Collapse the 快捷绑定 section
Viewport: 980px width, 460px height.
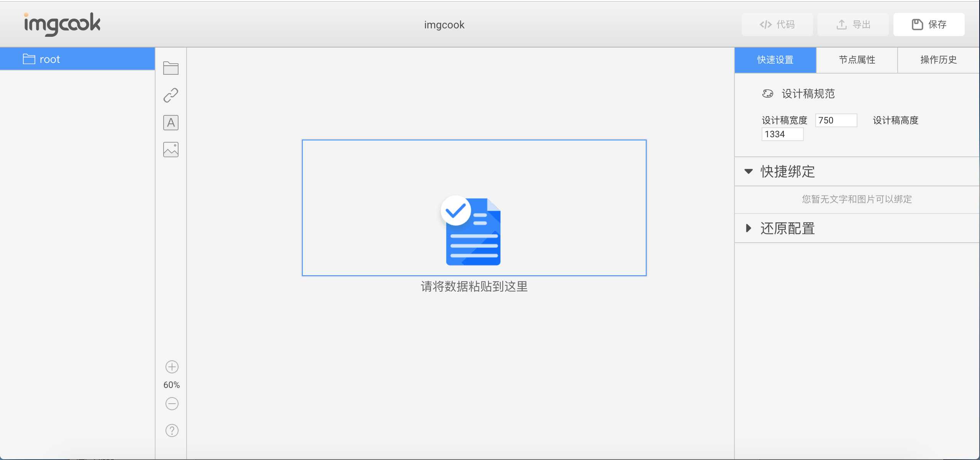click(748, 171)
